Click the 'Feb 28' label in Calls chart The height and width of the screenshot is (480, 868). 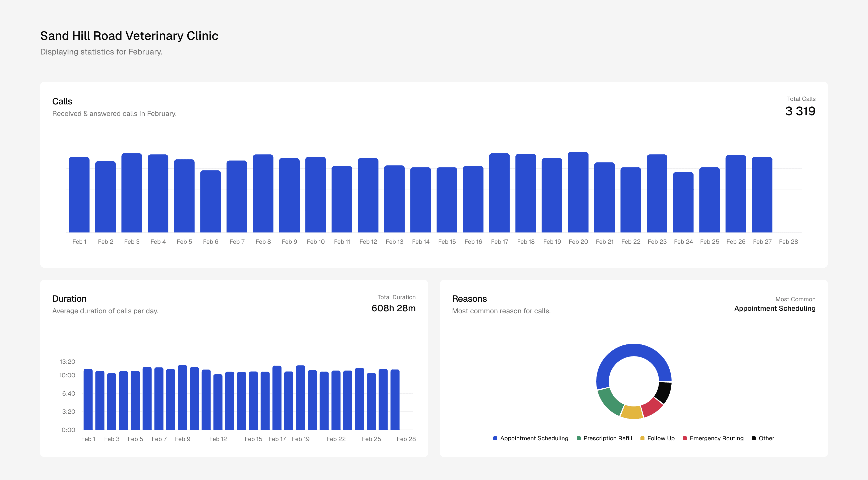coord(788,242)
